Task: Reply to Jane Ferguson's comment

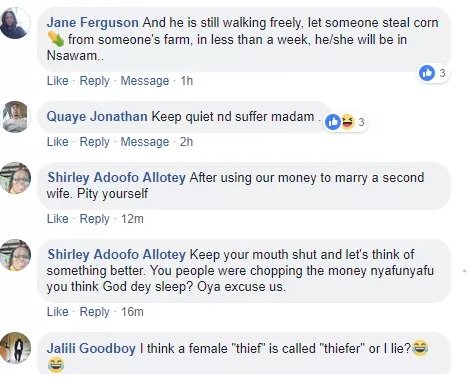Action: (94, 81)
